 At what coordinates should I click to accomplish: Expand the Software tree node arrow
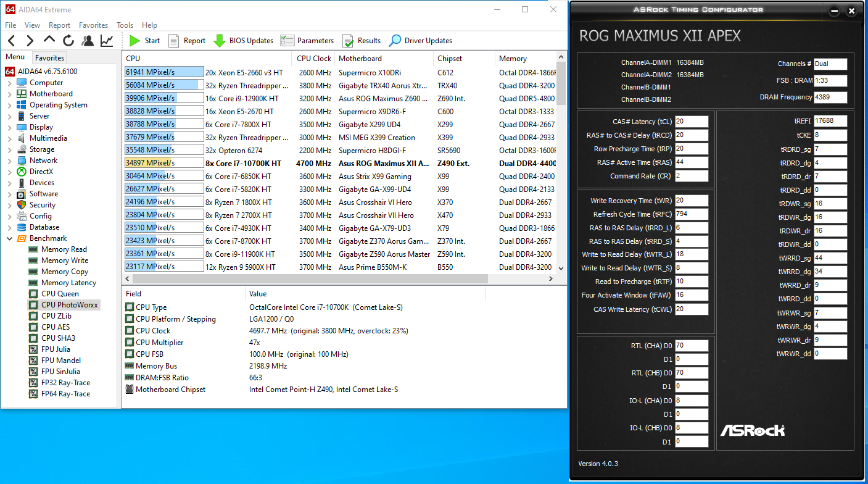tap(10, 194)
